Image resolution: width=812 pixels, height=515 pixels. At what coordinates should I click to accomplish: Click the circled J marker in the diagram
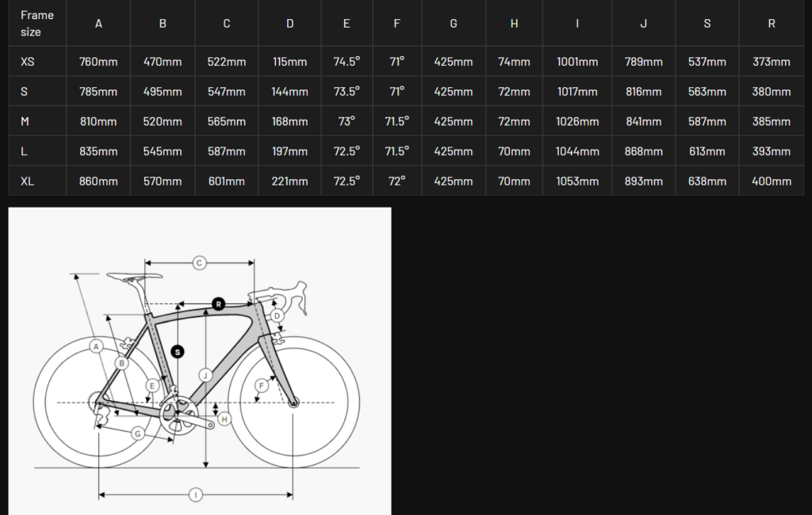click(x=205, y=375)
